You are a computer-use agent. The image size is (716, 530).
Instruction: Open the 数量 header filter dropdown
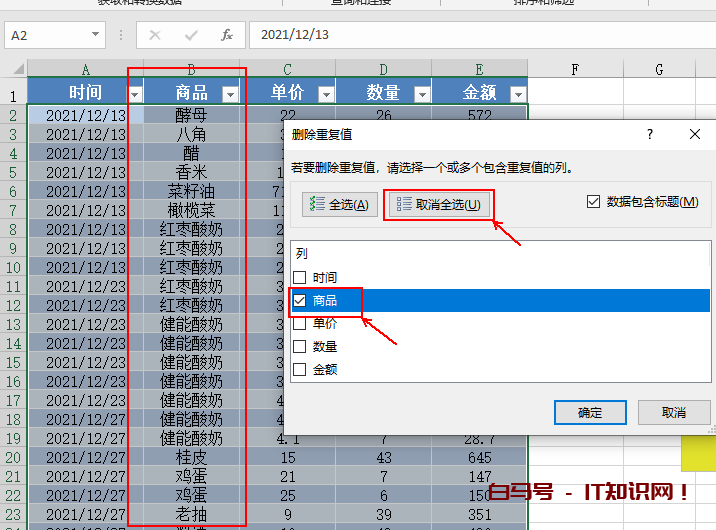pyautogui.click(x=422, y=94)
